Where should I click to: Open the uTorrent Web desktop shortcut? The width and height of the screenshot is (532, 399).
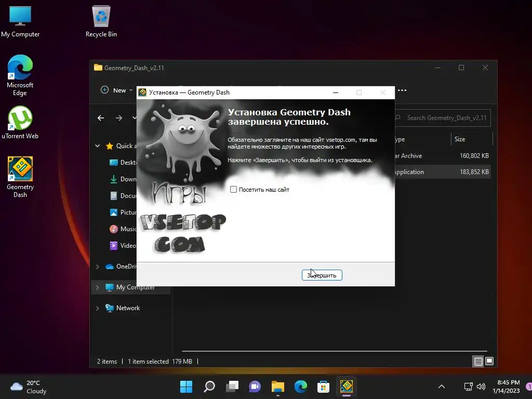[20, 123]
